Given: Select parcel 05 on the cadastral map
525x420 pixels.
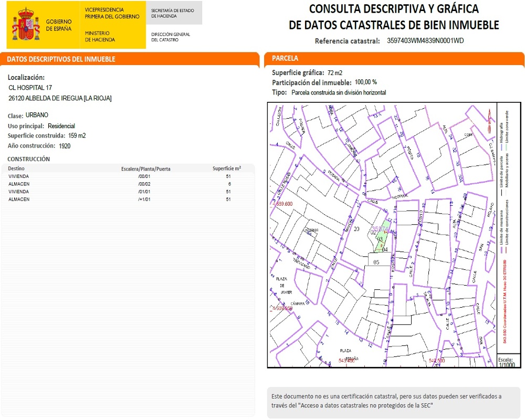Looking at the screenshot, I should click(x=376, y=261).
